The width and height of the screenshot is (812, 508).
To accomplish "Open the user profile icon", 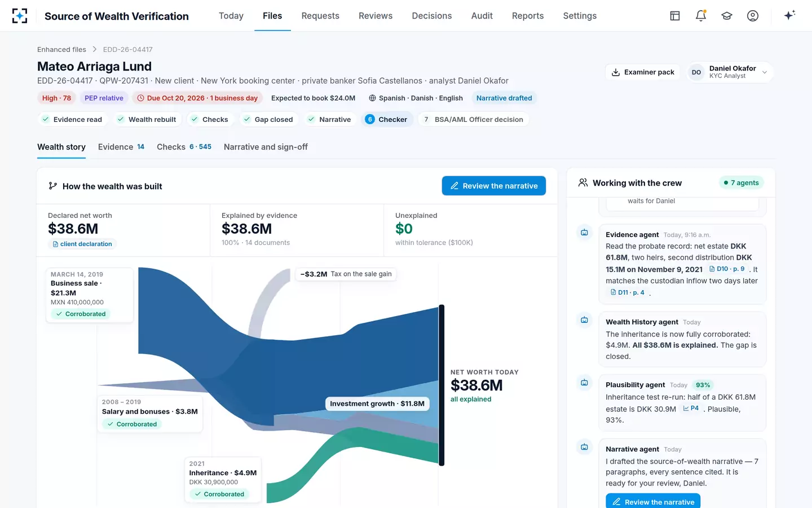I will coord(753,16).
